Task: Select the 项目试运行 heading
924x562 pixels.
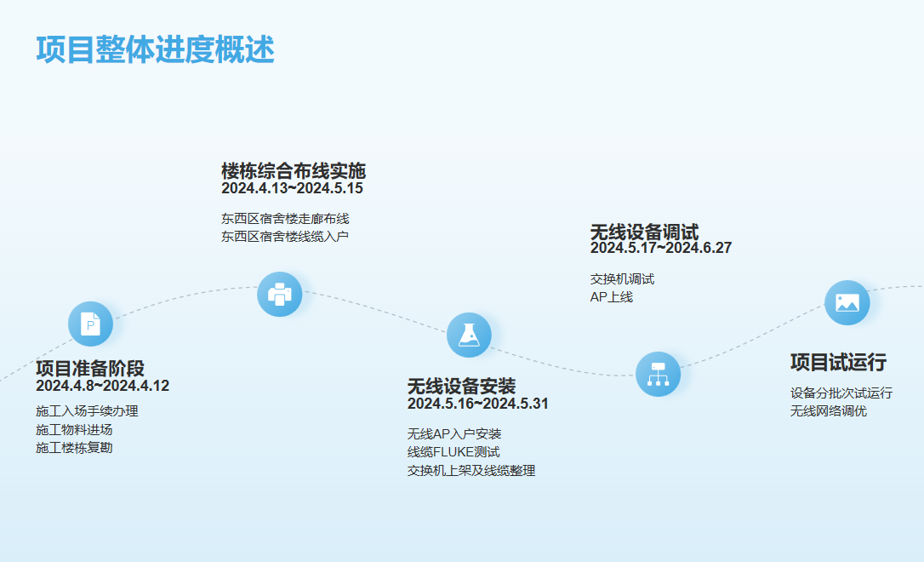Action: click(838, 362)
